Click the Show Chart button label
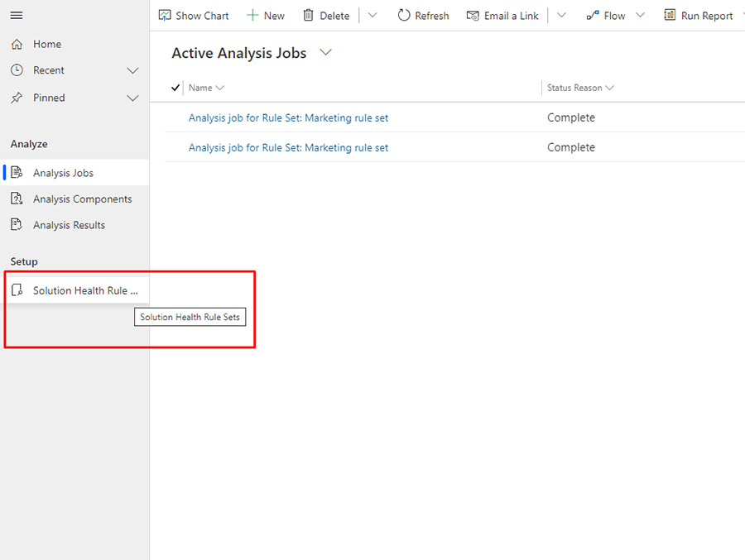The height and width of the screenshot is (560, 745). (202, 16)
